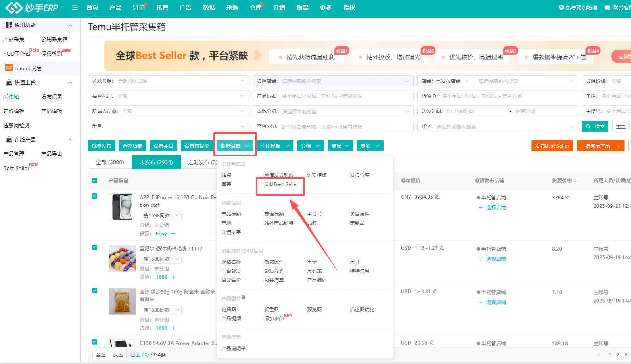Click the 产品标题 search input field
Image resolution: width=631 pixels, height=364 pixels.
point(333,96)
